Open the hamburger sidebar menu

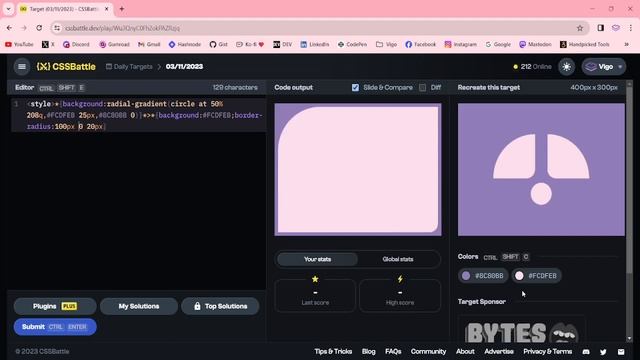[x=22, y=67]
